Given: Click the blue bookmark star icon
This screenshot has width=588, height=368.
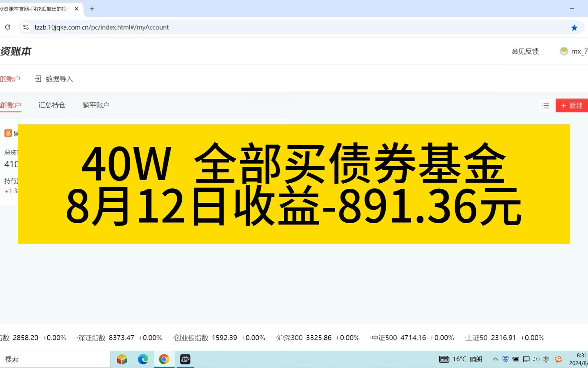Looking at the screenshot, I should pyautogui.click(x=574, y=28).
